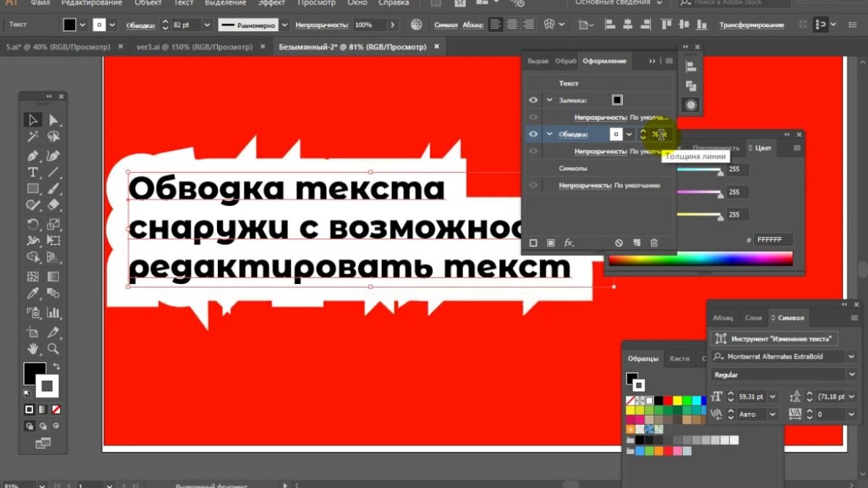Select the Rectangle tool

[x=33, y=189]
